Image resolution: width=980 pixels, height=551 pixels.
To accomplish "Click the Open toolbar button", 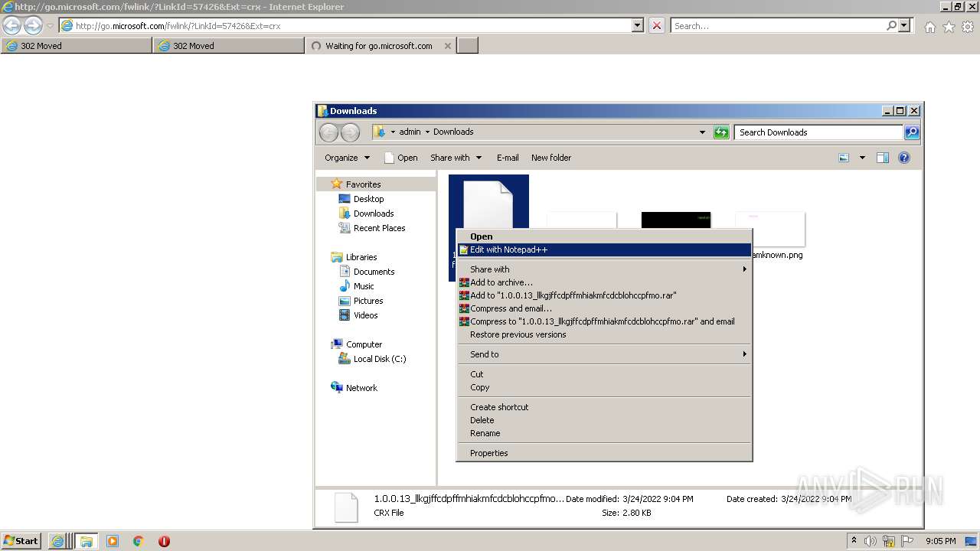I will click(400, 158).
